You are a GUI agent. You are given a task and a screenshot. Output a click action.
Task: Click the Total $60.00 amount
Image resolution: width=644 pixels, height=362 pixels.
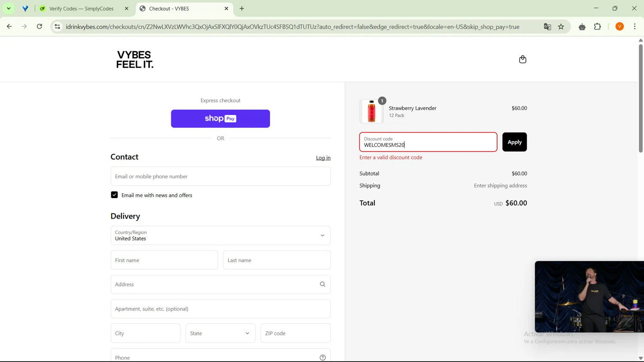pyautogui.click(x=516, y=203)
